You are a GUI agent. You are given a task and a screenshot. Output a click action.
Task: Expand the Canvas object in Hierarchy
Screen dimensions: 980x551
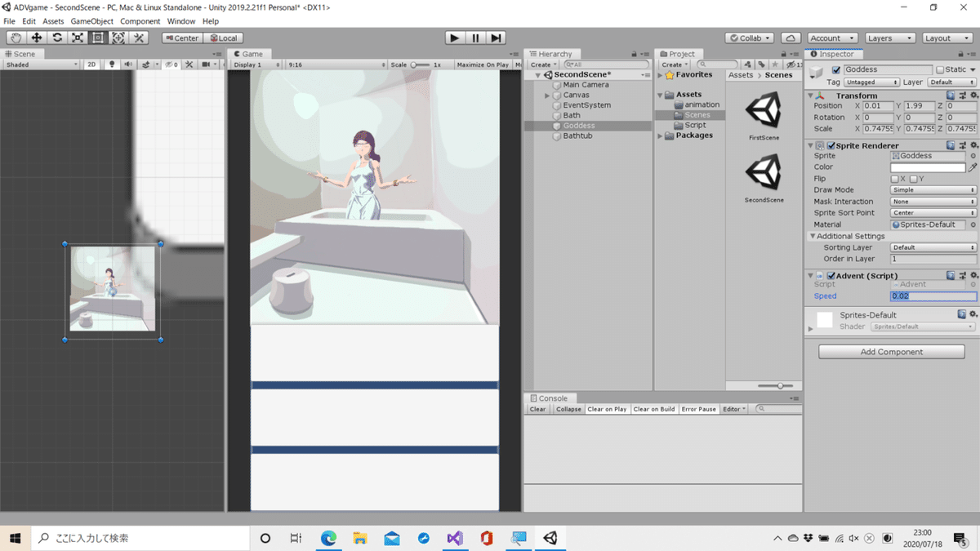(547, 96)
